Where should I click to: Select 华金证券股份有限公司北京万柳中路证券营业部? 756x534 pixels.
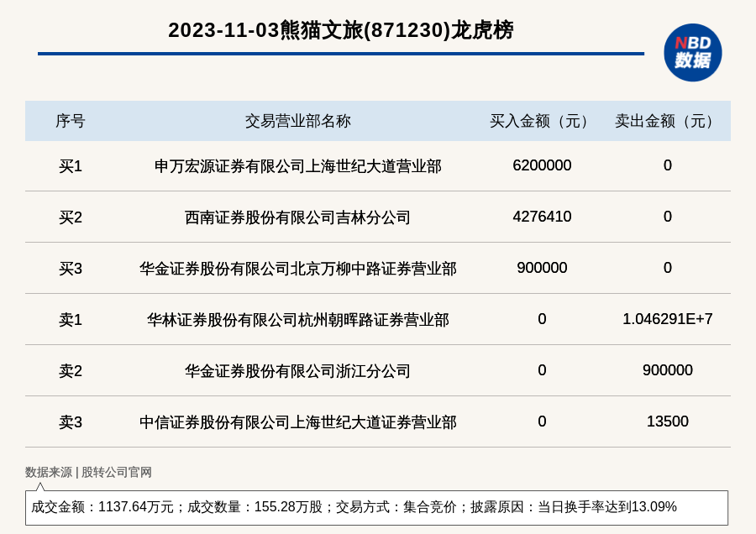(298, 269)
